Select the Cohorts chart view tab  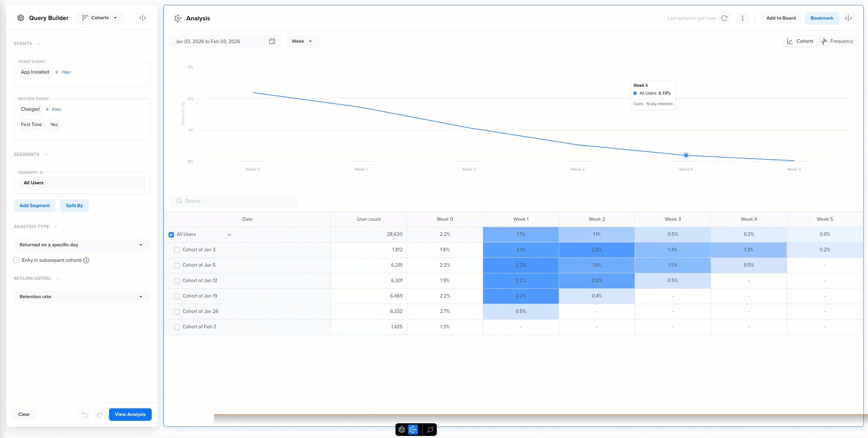[800, 41]
